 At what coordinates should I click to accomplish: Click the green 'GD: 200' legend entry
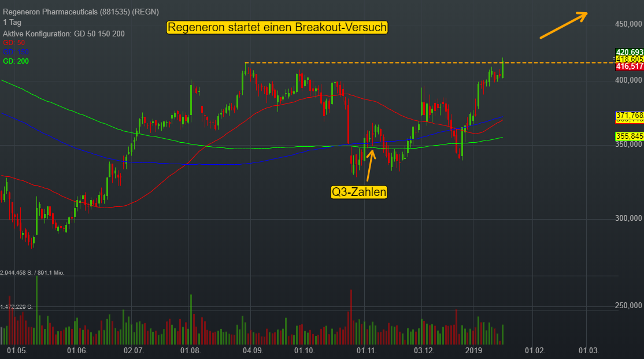point(16,61)
